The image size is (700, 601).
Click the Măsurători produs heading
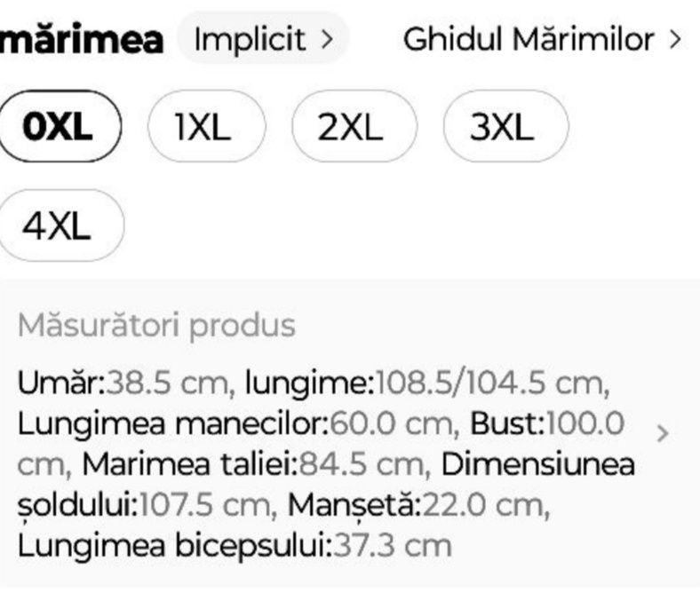click(x=155, y=326)
